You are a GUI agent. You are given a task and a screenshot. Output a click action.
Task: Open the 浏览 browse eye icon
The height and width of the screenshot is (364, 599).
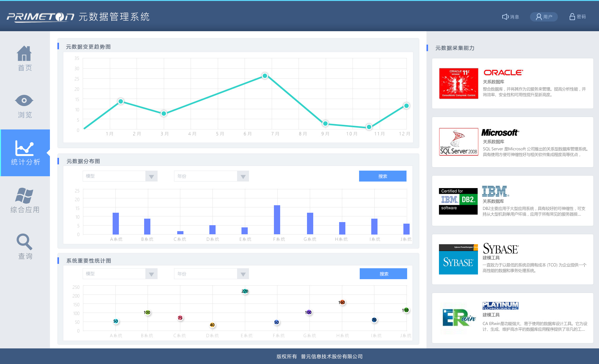tap(24, 100)
